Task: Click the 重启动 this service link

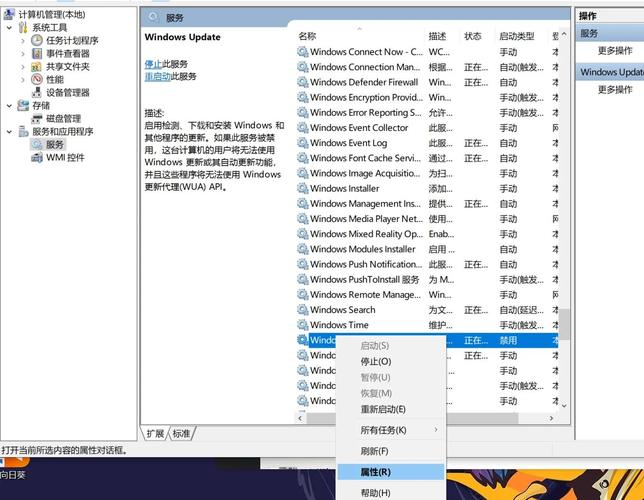Action: tap(157, 76)
